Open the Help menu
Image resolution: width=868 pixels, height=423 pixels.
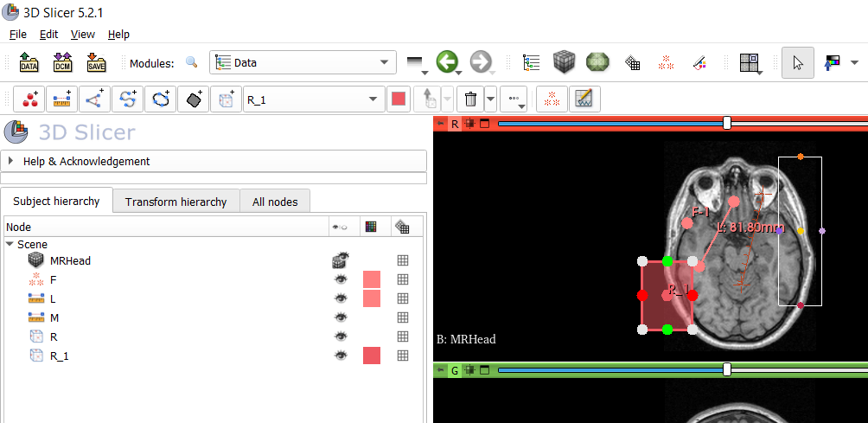118,35
